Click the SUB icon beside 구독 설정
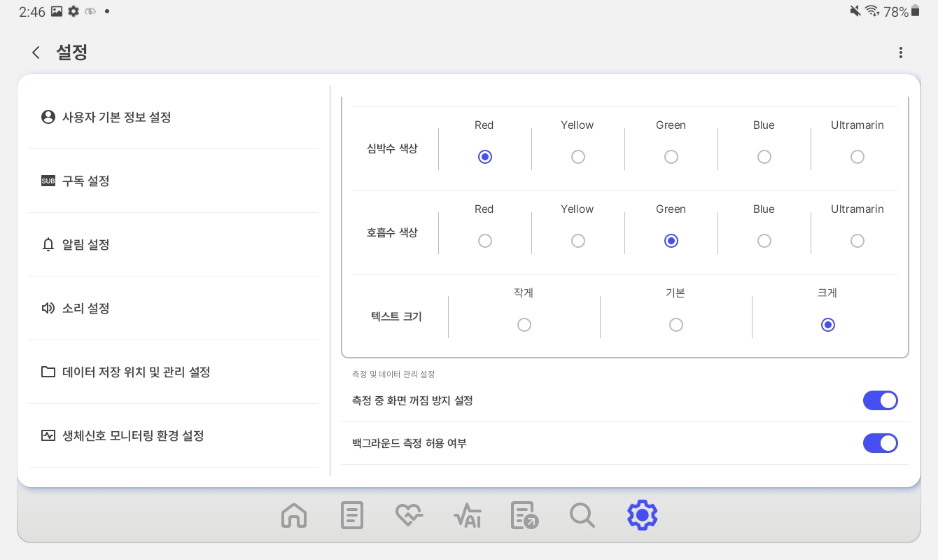Viewport: 938px width, 560px height. coord(48,181)
